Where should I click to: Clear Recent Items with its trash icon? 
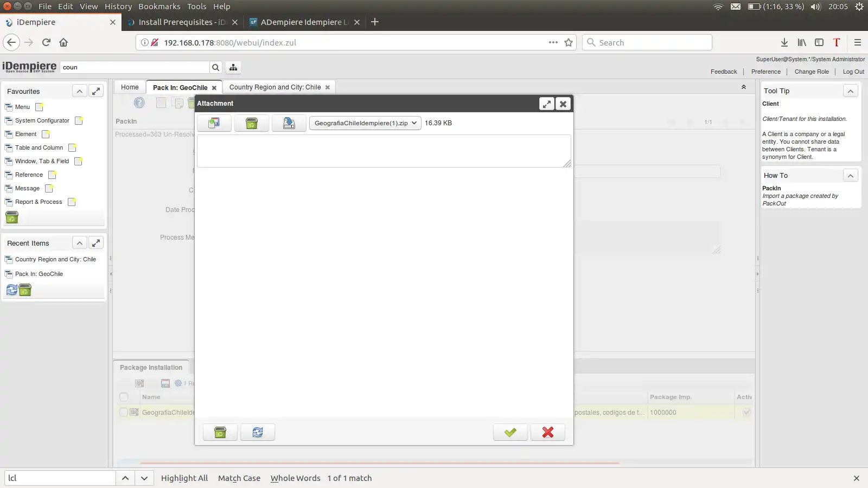[x=25, y=290]
